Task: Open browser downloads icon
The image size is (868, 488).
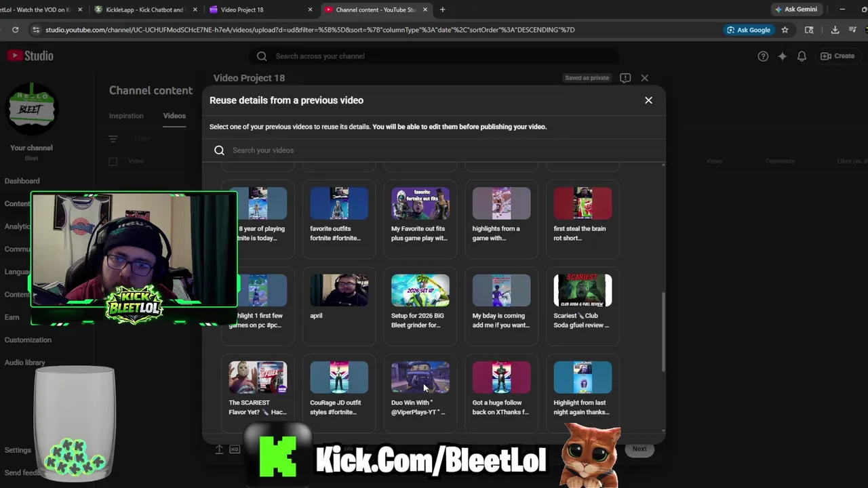Action: 835,30
